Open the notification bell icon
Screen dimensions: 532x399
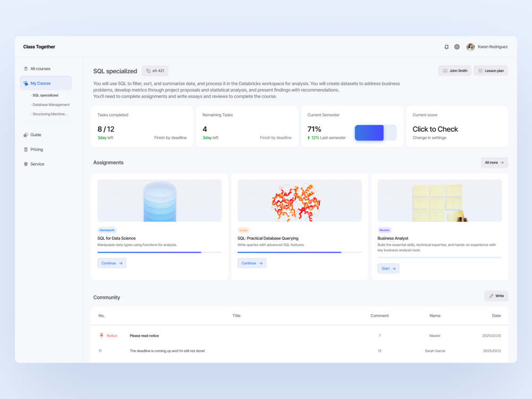click(446, 47)
